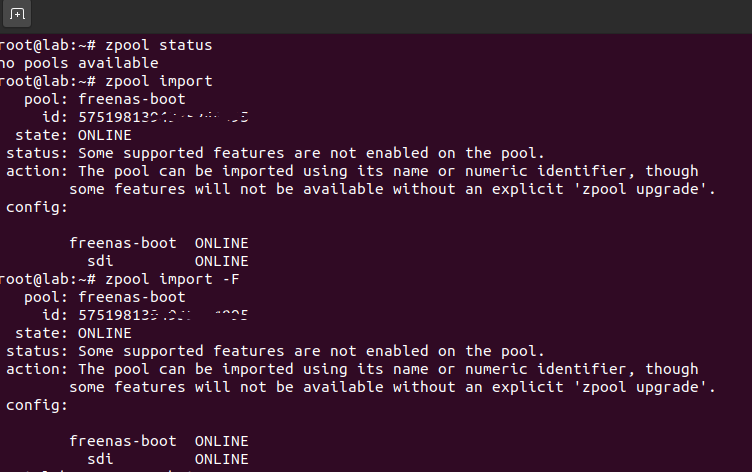Click ONLINE beside 'freenas-boot' in the final config listing
752x472 pixels.
point(221,441)
